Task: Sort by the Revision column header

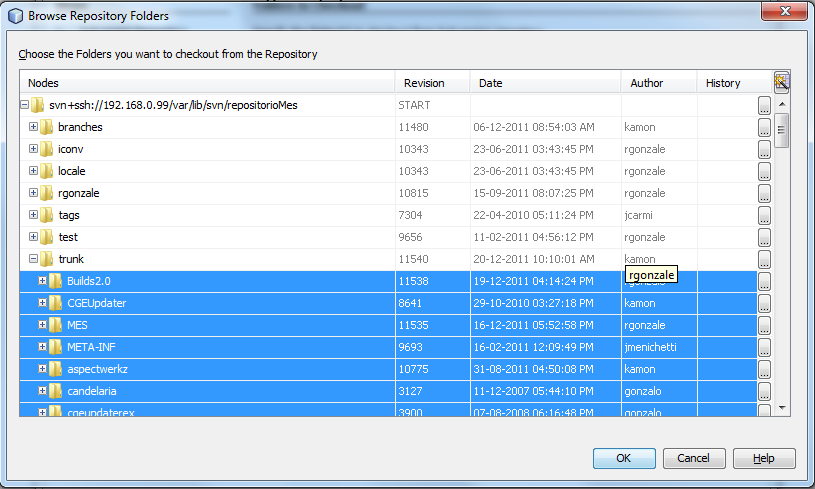Action: tap(424, 83)
